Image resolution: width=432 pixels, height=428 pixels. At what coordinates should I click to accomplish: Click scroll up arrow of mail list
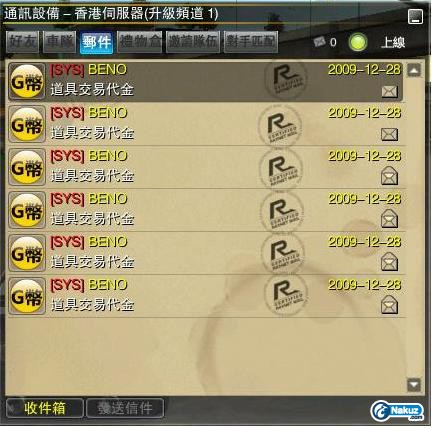coord(414,70)
